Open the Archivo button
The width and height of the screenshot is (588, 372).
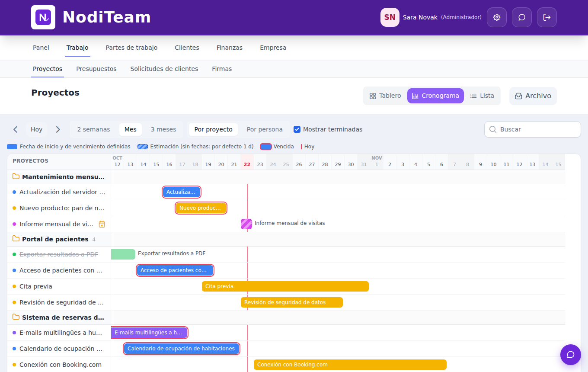(x=533, y=96)
